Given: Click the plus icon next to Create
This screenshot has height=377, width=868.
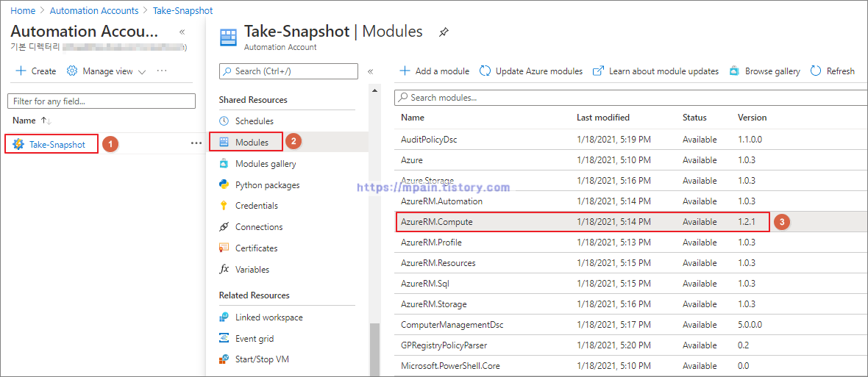Looking at the screenshot, I should pos(21,71).
